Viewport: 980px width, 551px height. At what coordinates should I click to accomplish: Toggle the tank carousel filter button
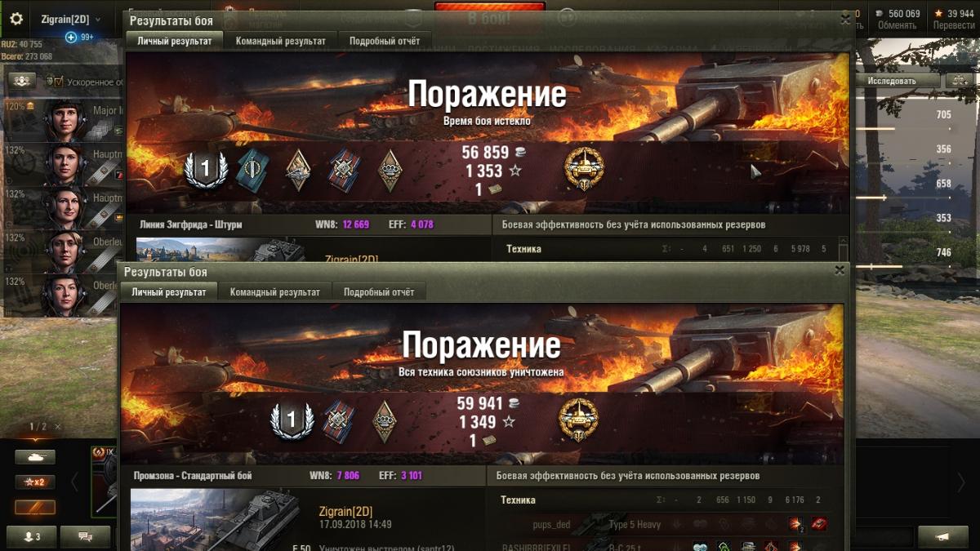pos(35,457)
